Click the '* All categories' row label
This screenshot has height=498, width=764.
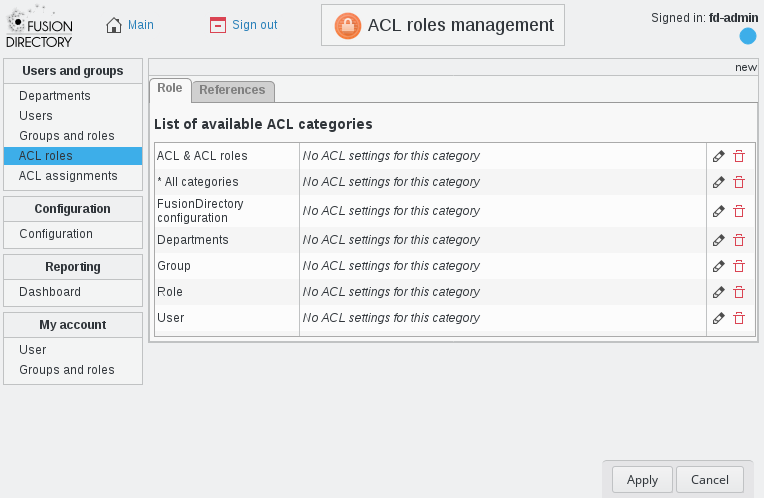[x=198, y=182]
